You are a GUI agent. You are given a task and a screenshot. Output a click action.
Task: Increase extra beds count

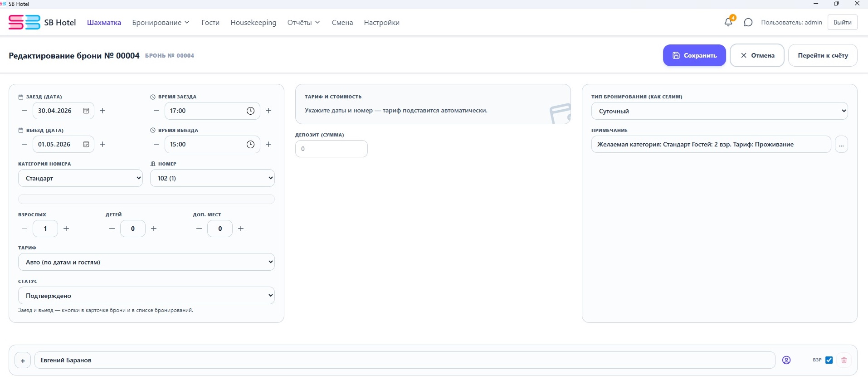(x=241, y=229)
